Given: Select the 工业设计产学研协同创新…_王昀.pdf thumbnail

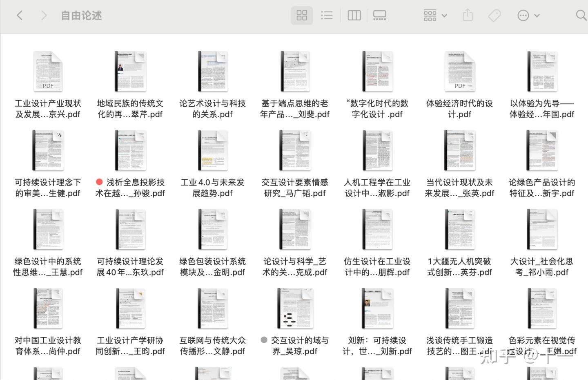Looking at the screenshot, I should pyautogui.click(x=130, y=308).
